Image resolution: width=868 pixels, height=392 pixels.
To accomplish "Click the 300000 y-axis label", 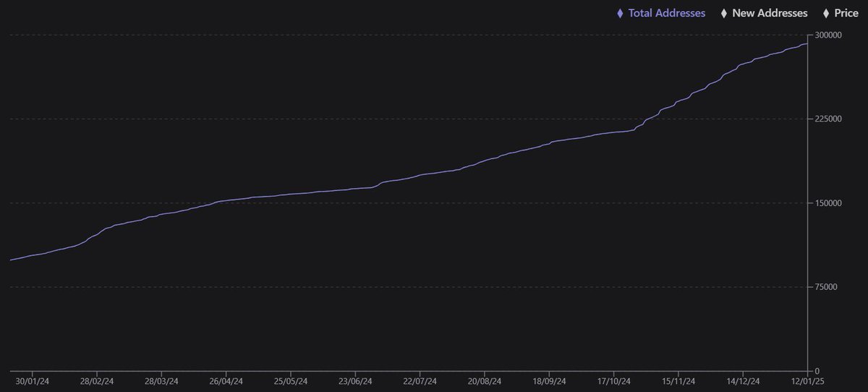I will [827, 35].
